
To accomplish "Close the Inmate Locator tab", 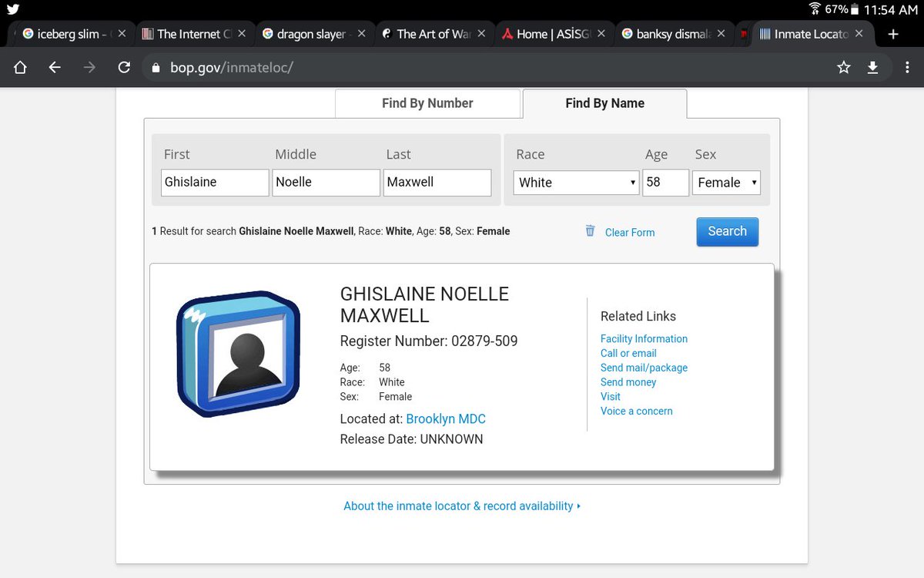I will point(859,34).
